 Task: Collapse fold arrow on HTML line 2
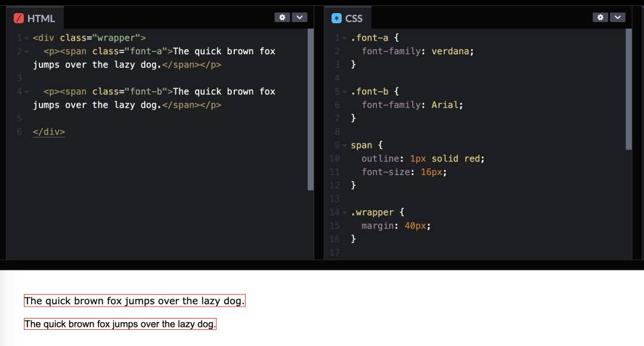click(27, 52)
